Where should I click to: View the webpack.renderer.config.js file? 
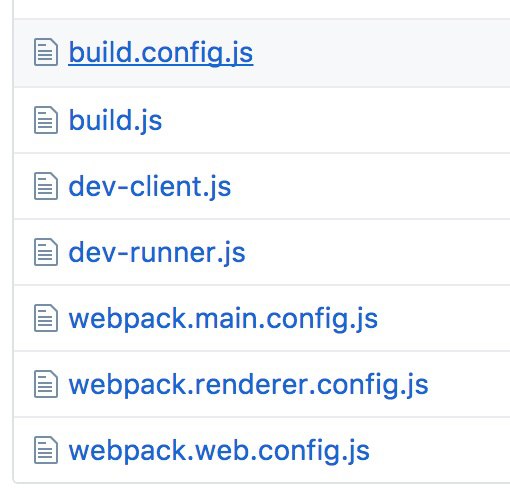tap(248, 385)
